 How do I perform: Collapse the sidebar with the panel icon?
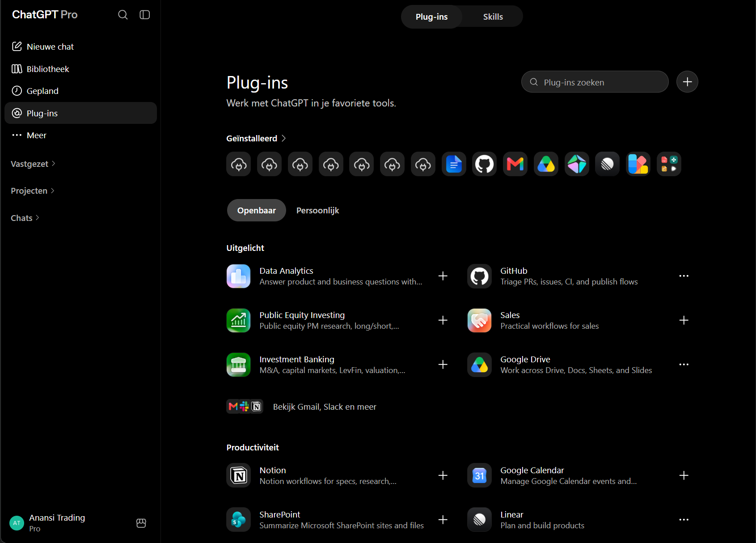(145, 15)
